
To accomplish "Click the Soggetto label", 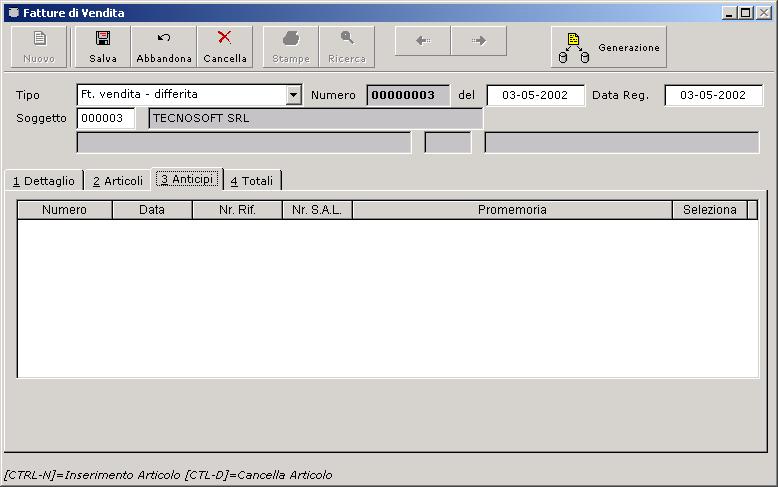I will [x=41, y=118].
